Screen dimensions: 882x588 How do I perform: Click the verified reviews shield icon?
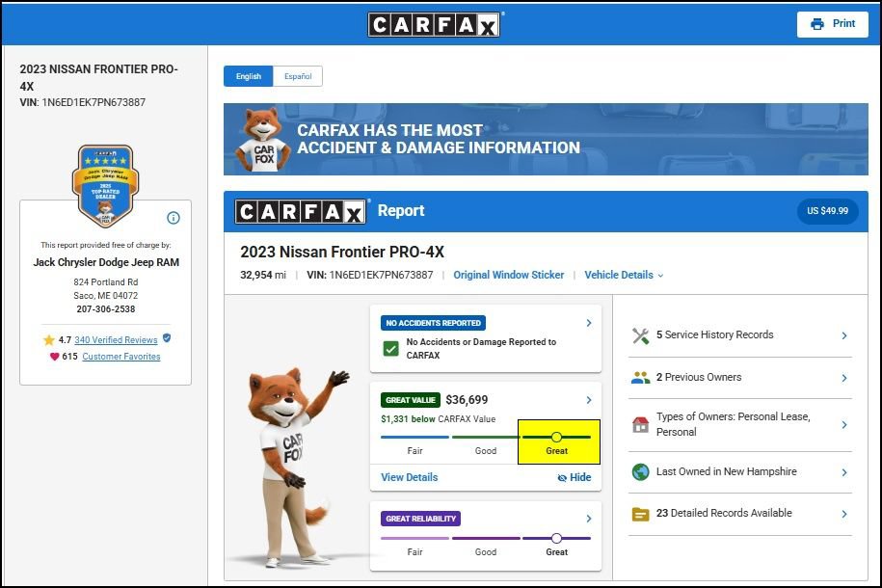[x=167, y=338]
